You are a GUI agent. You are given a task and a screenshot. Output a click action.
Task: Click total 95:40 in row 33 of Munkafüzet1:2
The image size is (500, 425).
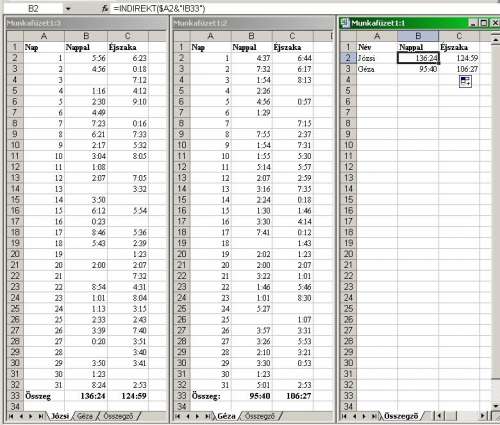tap(252, 396)
